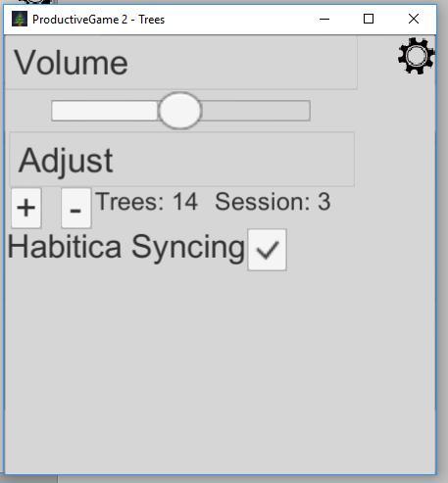Maximize the ProductiveGame 2 window
Image resolution: width=448 pixels, height=483 pixels.
tap(369, 19)
